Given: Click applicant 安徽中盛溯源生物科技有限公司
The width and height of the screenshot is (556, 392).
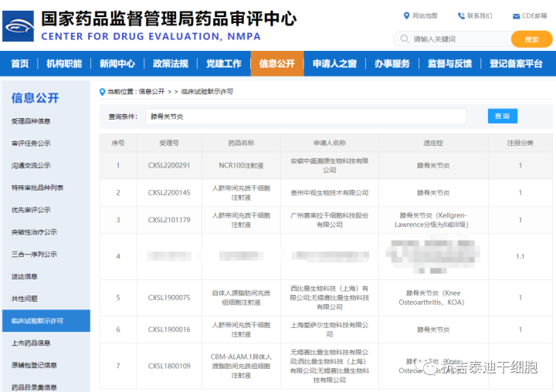Looking at the screenshot, I should [330, 165].
